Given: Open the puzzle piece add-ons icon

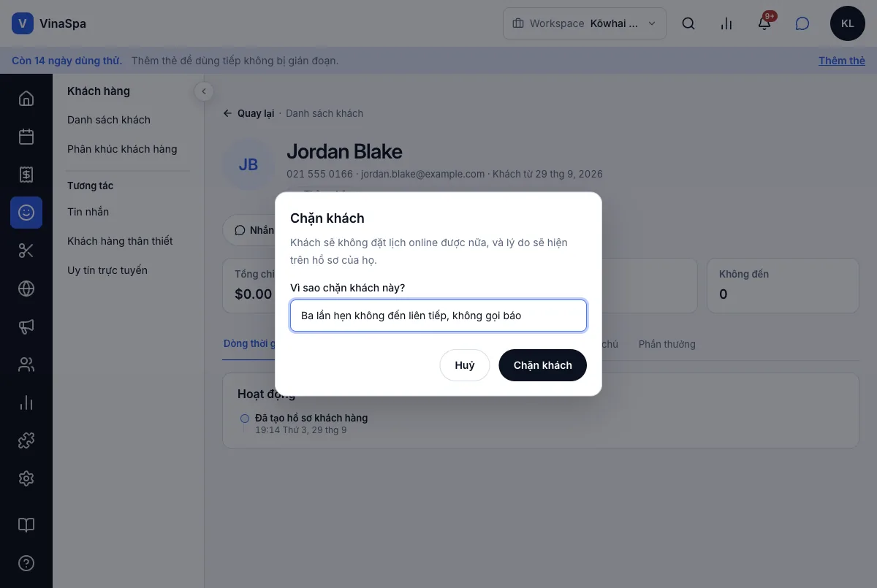Looking at the screenshot, I should point(26,440).
